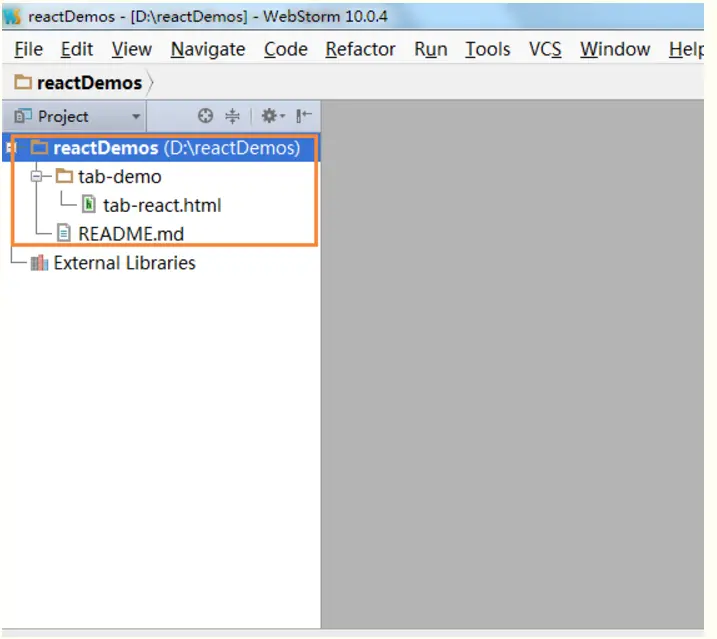Screen dimensions: 717x639
Task: Click the breadcrumb folder icon
Action: click(x=23, y=82)
